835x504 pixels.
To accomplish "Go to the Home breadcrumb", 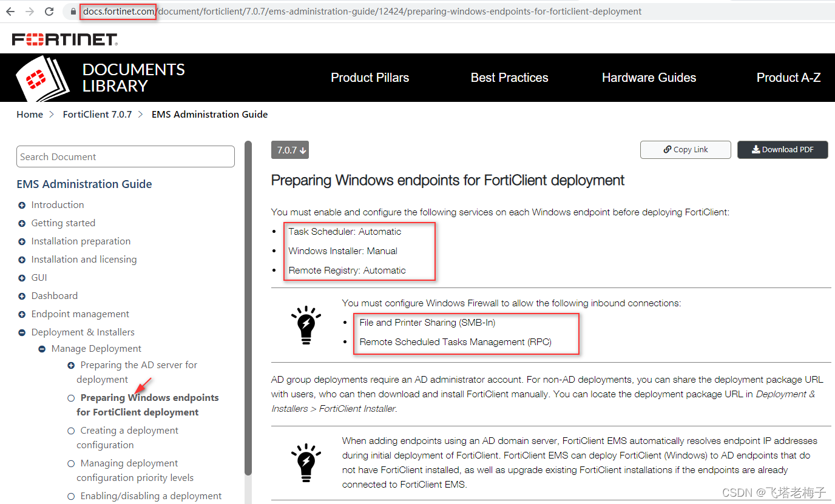I will [x=30, y=114].
